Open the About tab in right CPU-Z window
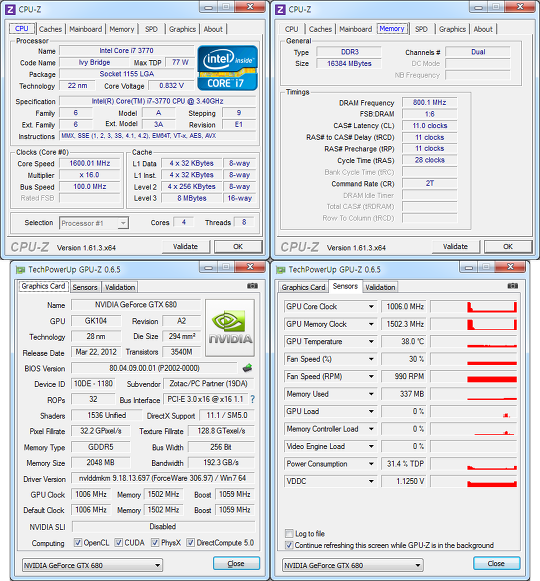540x581 pixels. pyautogui.click(x=483, y=29)
